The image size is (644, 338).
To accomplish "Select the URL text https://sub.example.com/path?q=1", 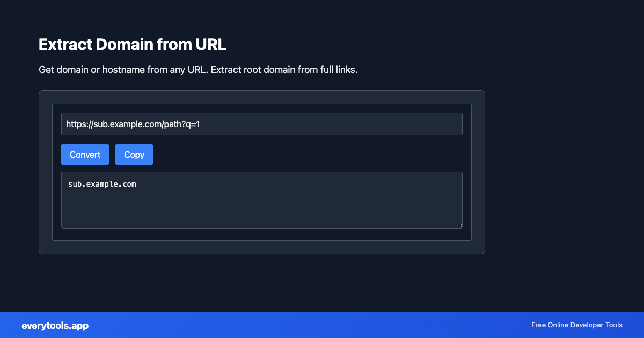I will [133, 124].
